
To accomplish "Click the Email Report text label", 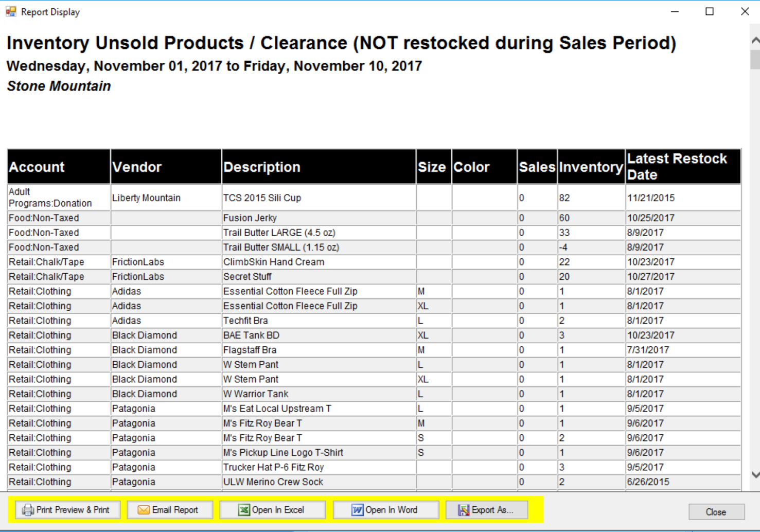I will (x=175, y=510).
